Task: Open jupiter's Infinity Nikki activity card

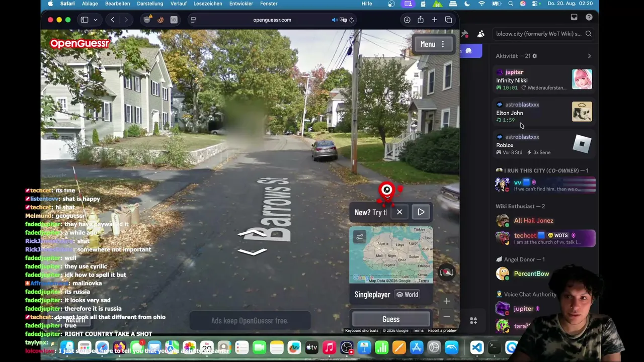Action: point(544,79)
